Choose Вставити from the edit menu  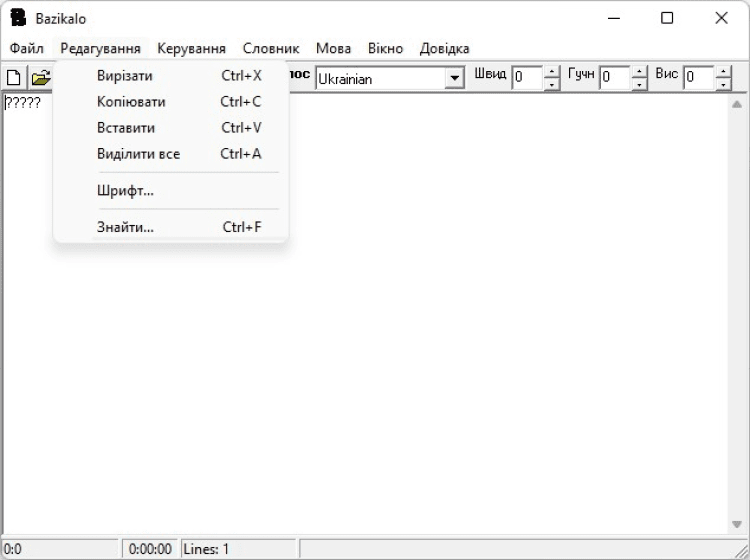click(x=171, y=128)
